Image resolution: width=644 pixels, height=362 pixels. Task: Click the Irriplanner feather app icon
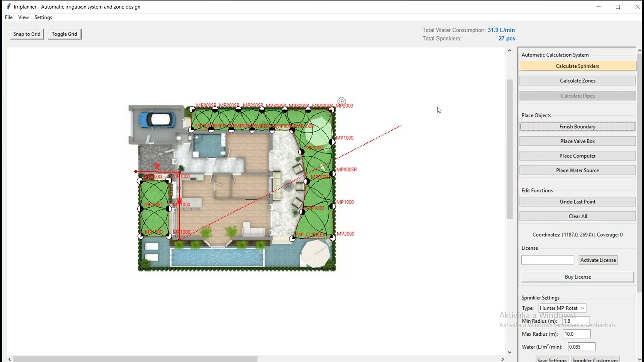8,7
